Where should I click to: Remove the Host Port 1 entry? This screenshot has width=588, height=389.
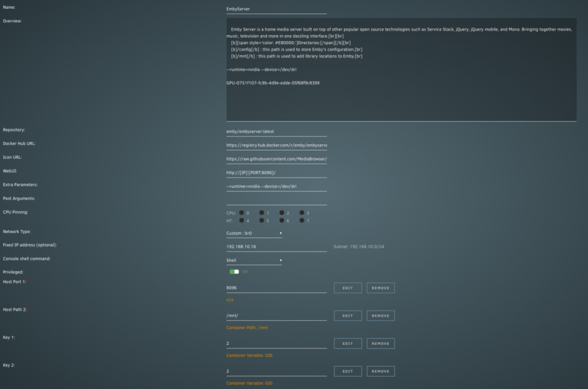click(380, 288)
